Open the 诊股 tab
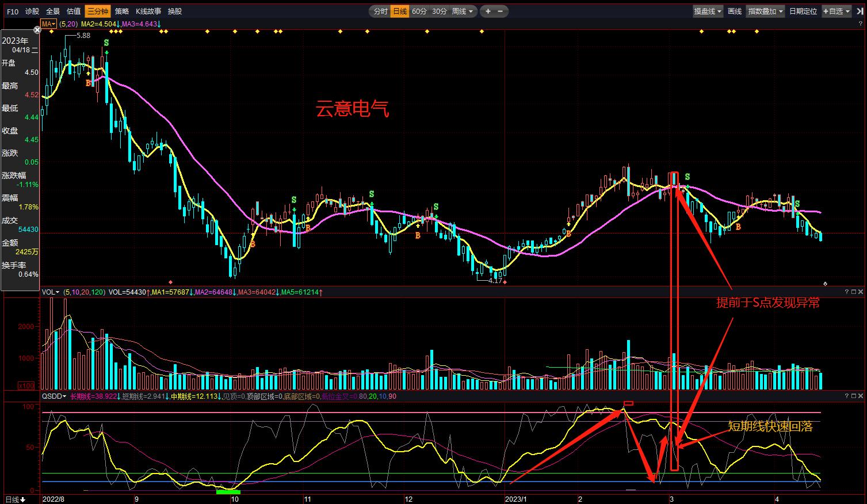Screen dimensions: 867x504 click(x=32, y=11)
